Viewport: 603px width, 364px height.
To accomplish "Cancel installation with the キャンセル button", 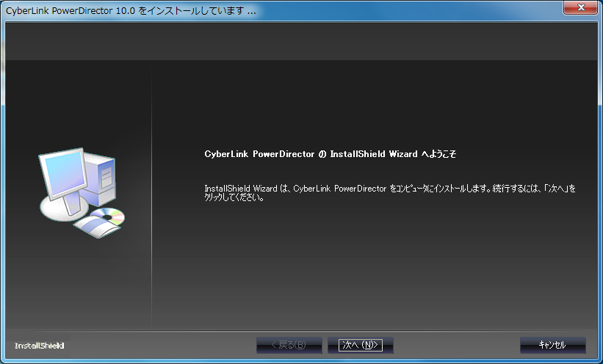I will 552,345.
